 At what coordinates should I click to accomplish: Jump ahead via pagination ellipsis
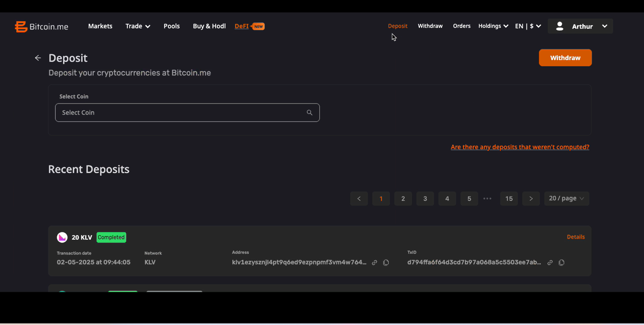pos(487,199)
